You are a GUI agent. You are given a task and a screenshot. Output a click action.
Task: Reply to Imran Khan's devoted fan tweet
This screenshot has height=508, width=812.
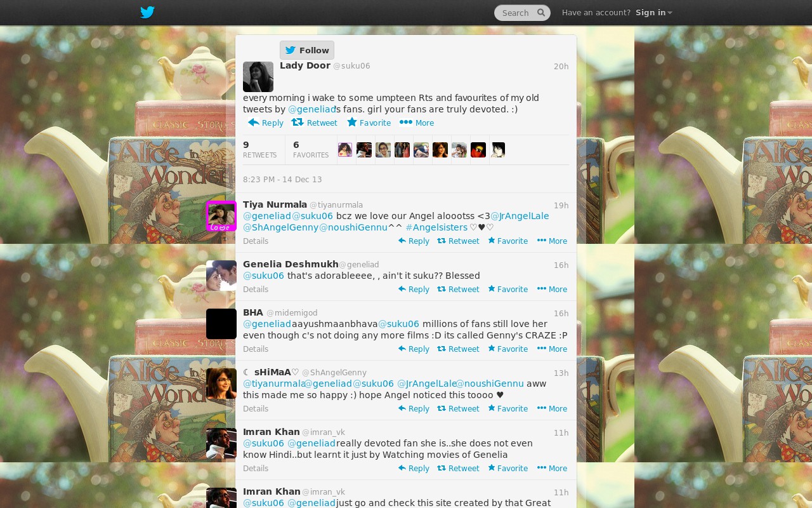coord(414,469)
